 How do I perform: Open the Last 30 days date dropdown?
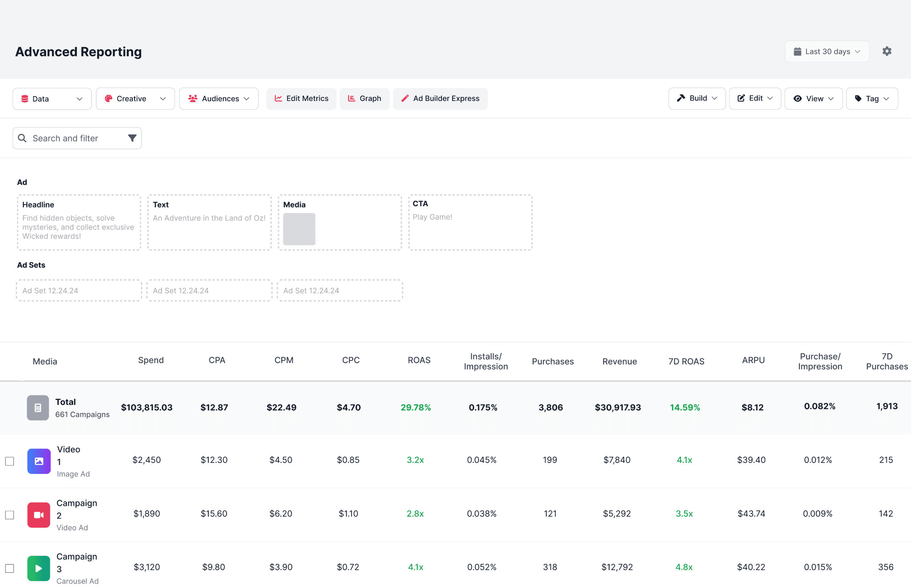click(827, 51)
